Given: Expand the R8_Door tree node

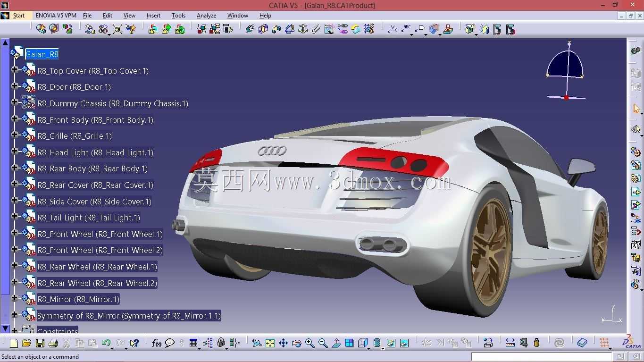Looking at the screenshot, I should click(15, 86).
